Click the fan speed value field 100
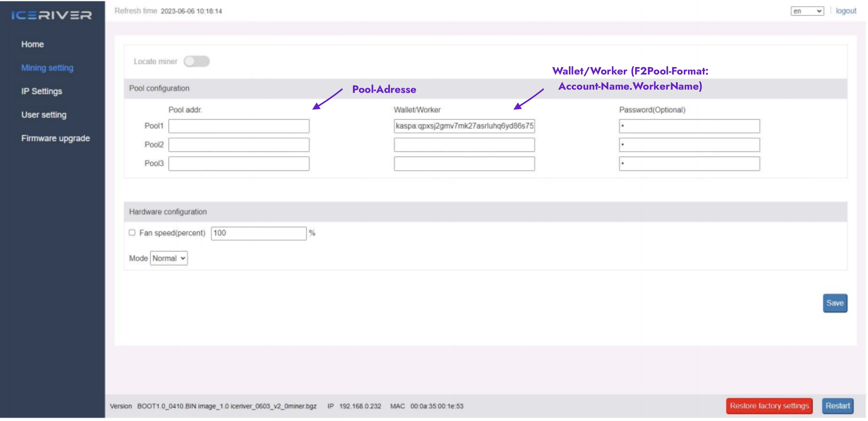This screenshot has height=421, width=868. (259, 234)
